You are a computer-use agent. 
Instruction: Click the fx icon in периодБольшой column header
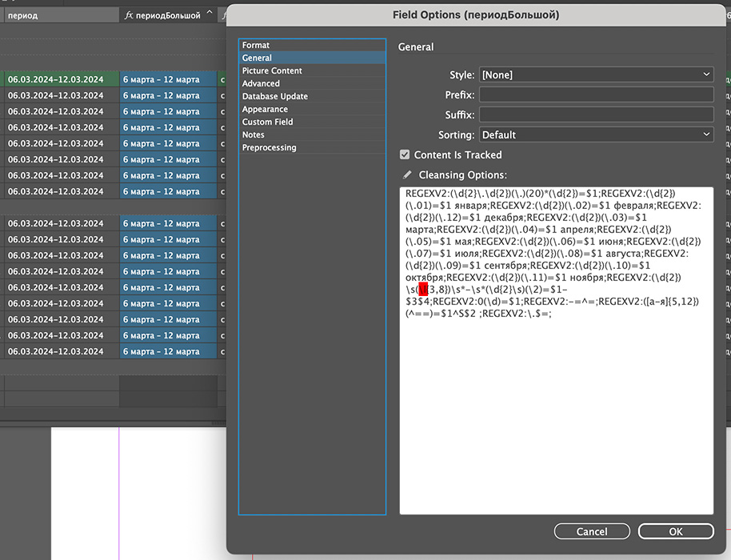[129, 15]
